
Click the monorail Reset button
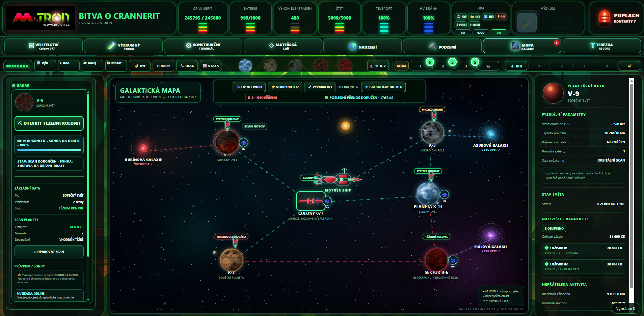click(x=163, y=66)
